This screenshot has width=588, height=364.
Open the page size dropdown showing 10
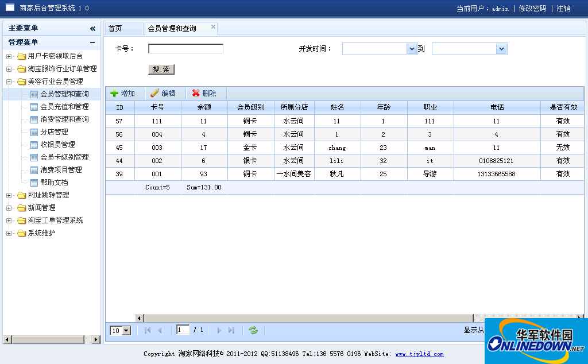pos(126,331)
